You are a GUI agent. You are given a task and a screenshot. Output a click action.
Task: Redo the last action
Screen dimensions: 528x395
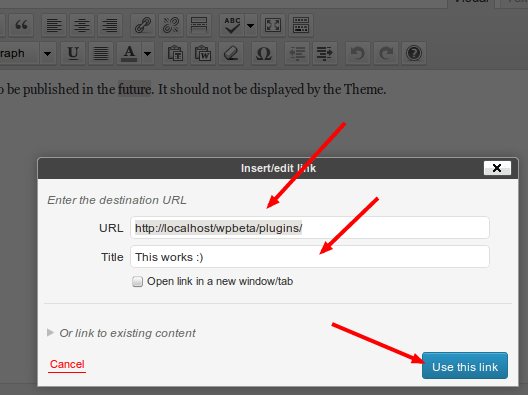pos(386,53)
